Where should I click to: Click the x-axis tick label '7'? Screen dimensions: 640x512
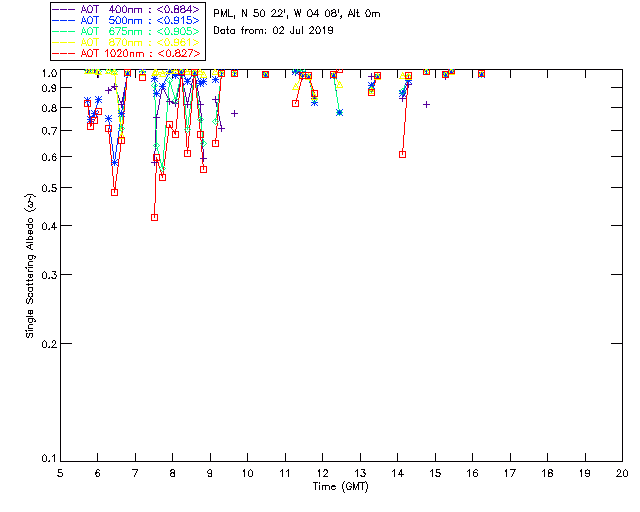coord(135,473)
